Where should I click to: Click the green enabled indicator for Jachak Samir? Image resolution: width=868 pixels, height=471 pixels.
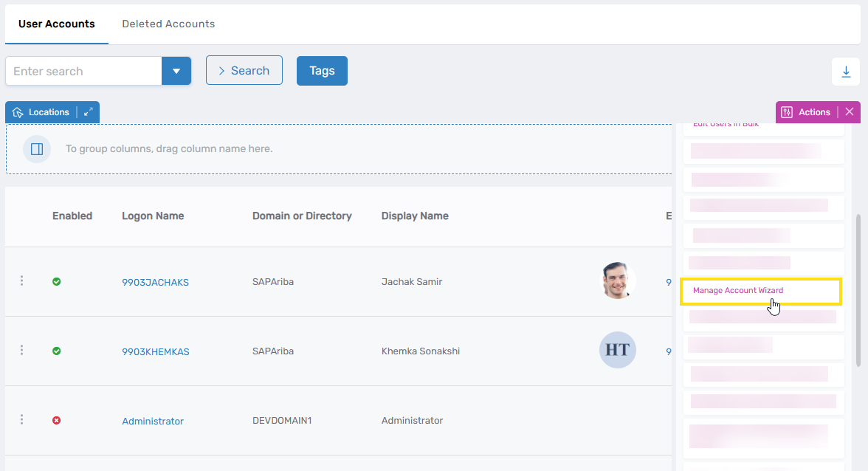(56, 281)
